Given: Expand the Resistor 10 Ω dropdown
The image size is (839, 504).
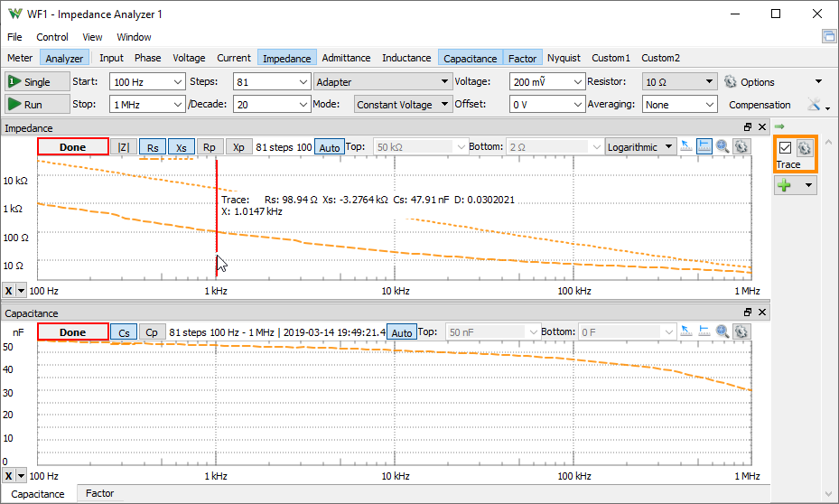Looking at the screenshot, I should pyautogui.click(x=680, y=81).
